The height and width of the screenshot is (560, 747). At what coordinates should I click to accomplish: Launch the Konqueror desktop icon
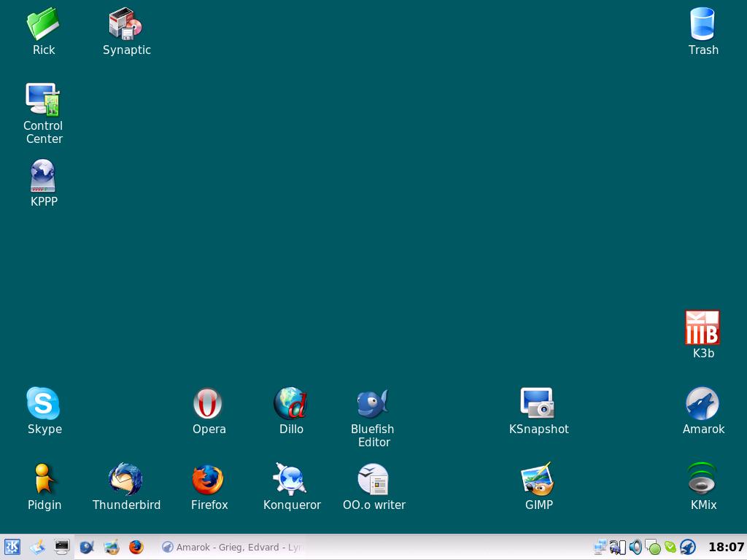pyautogui.click(x=290, y=479)
